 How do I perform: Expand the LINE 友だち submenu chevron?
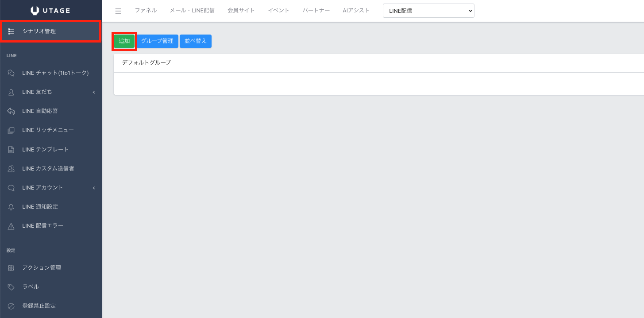[x=94, y=92]
